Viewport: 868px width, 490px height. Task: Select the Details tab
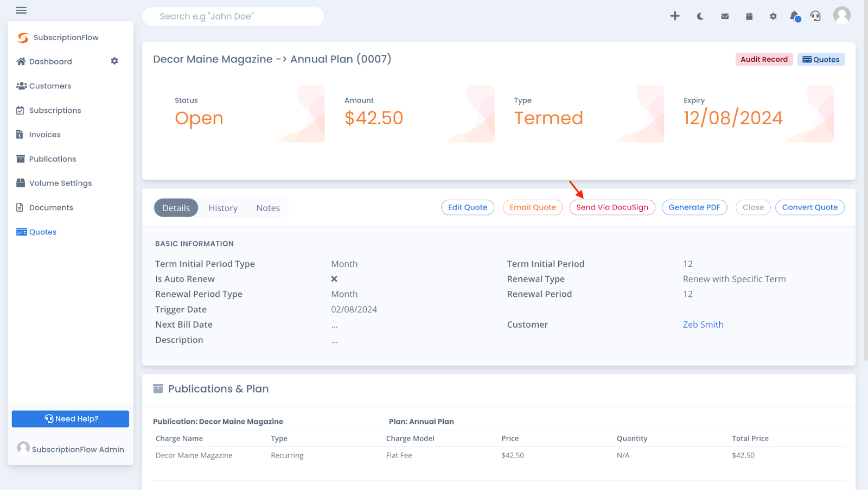pyautogui.click(x=176, y=208)
